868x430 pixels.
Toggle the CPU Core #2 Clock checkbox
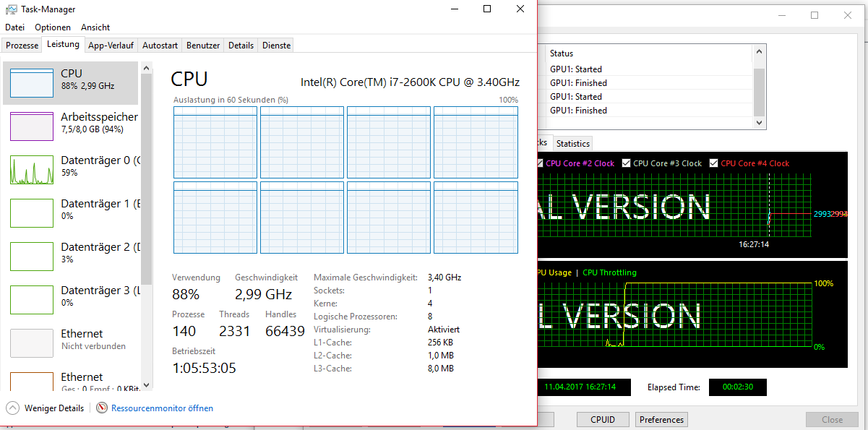click(x=540, y=163)
